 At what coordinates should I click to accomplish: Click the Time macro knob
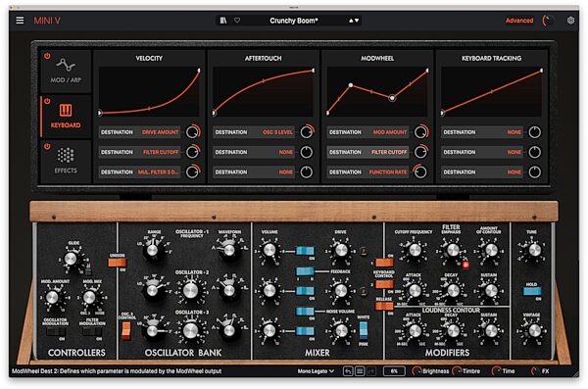click(496, 371)
